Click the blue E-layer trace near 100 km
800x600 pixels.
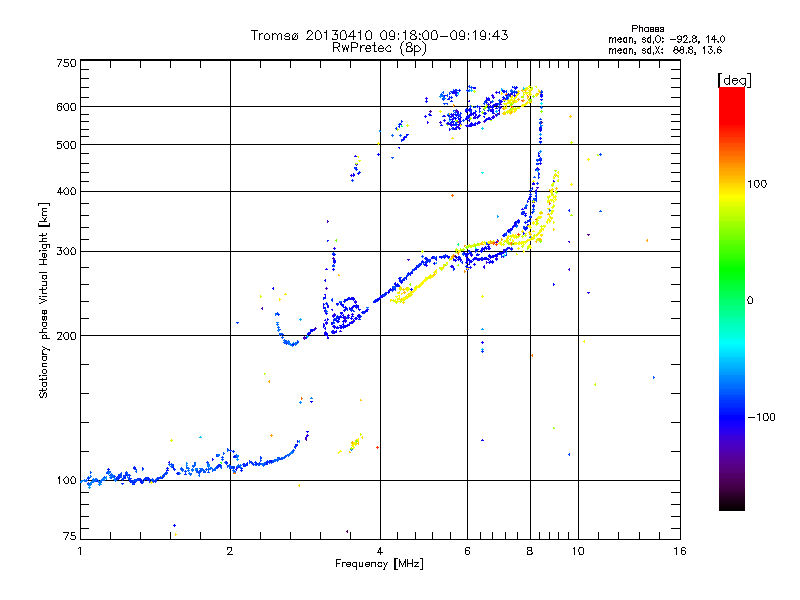click(194, 468)
